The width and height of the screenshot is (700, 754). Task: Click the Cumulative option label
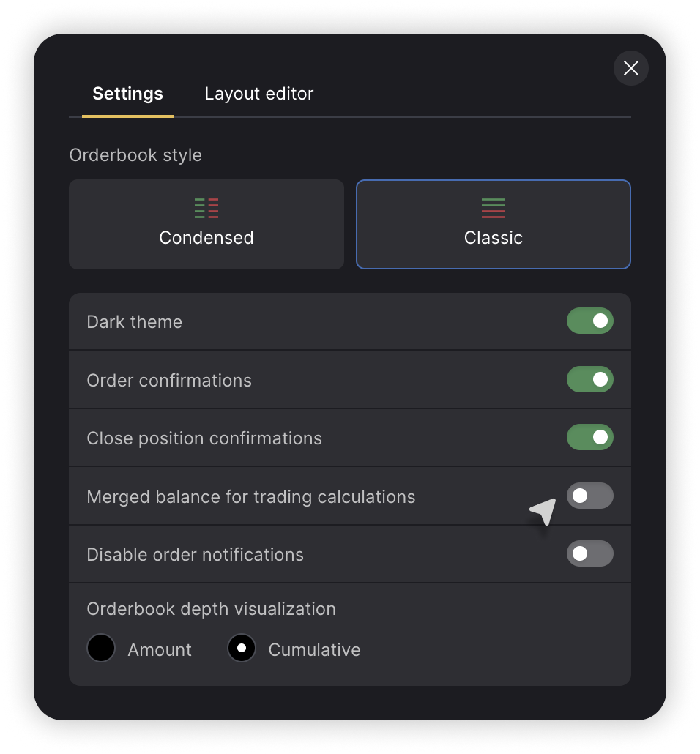click(x=314, y=649)
